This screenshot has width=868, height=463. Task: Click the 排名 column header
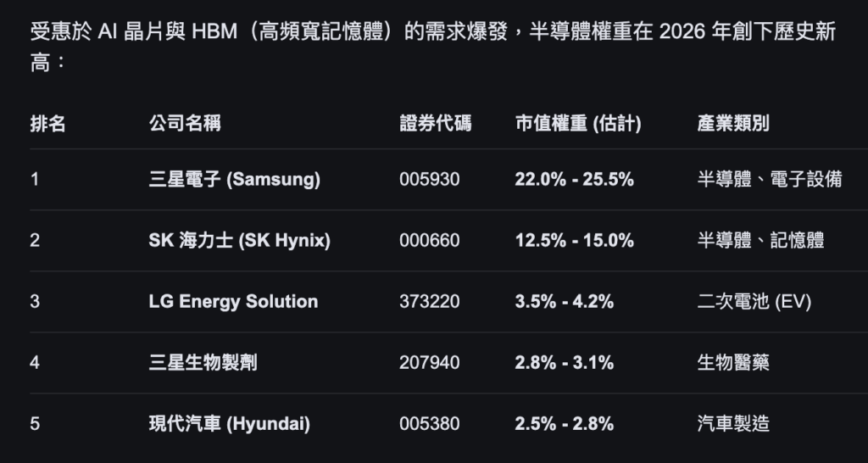48,124
